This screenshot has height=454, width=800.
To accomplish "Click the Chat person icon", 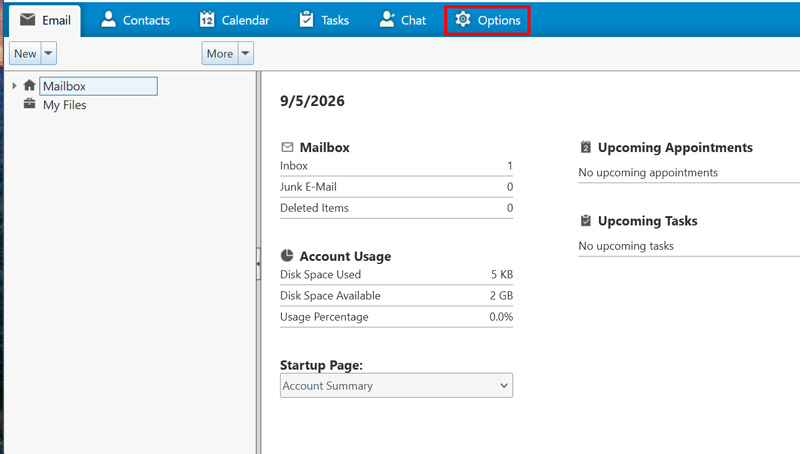I will (387, 19).
